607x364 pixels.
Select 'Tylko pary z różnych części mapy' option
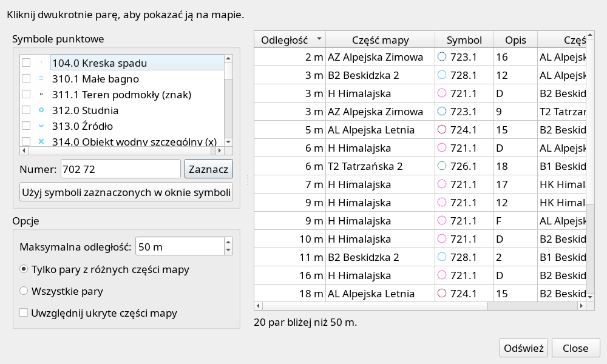pyautogui.click(x=24, y=269)
